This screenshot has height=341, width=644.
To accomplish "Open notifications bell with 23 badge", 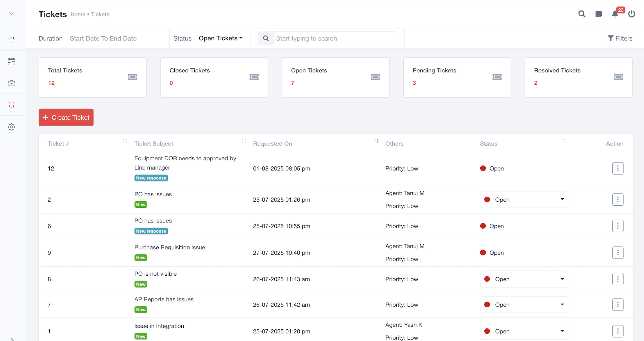I will (x=615, y=14).
